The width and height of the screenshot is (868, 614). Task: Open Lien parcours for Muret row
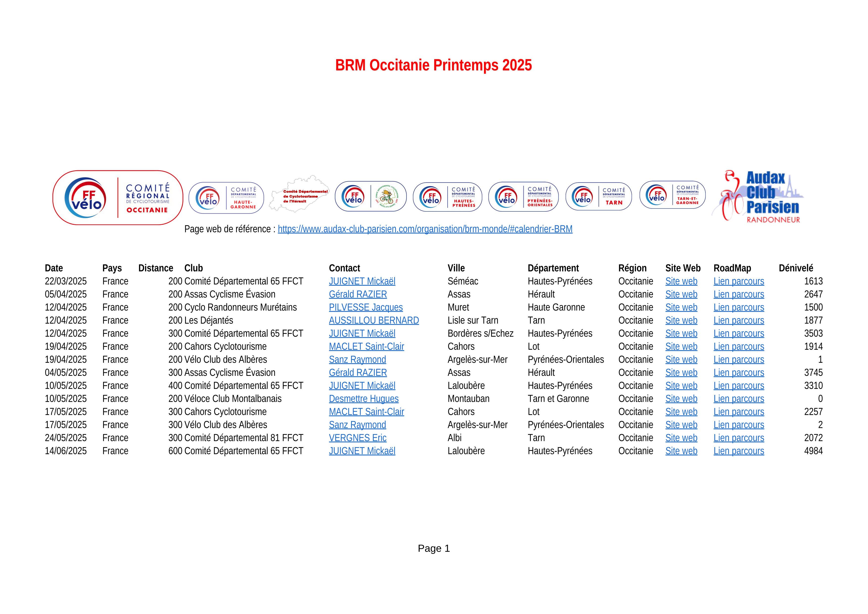point(739,307)
